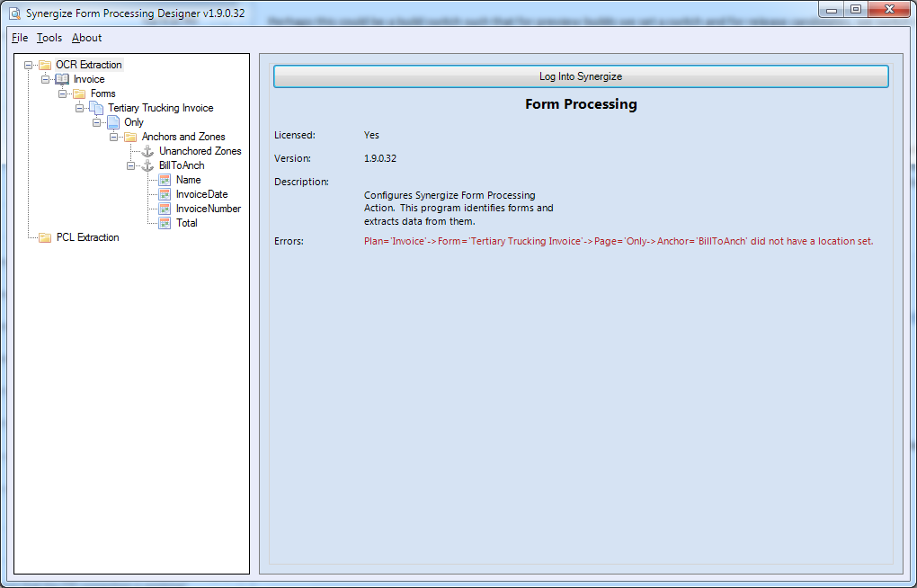
Task: Click the Licensed value Yes
Action: pyautogui.click(x=371, y=135)
